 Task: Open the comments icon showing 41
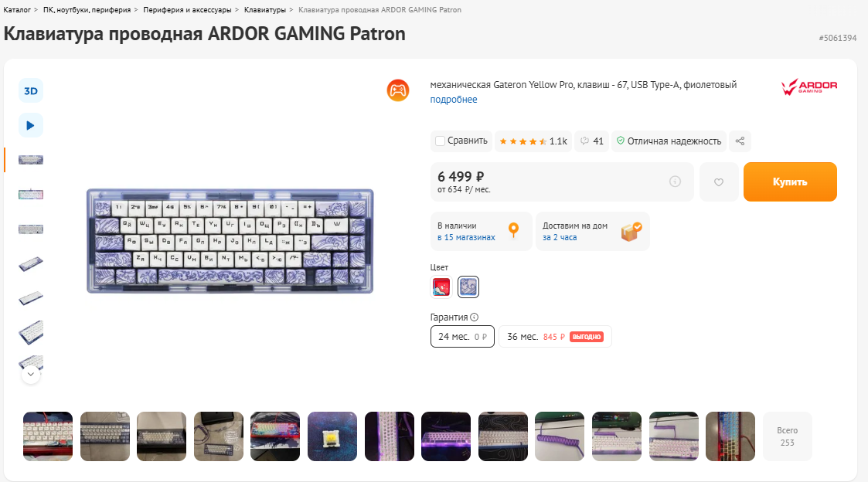tap(591, 141)
